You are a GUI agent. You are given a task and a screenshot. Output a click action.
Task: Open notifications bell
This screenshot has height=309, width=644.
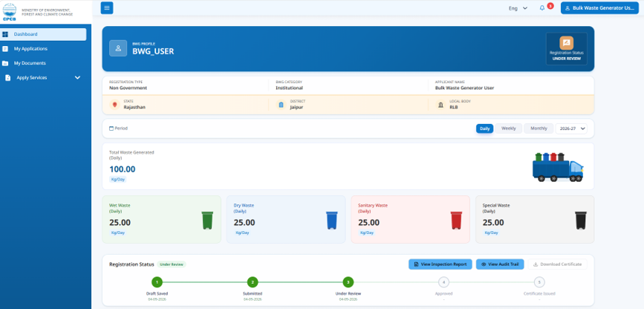541,8
